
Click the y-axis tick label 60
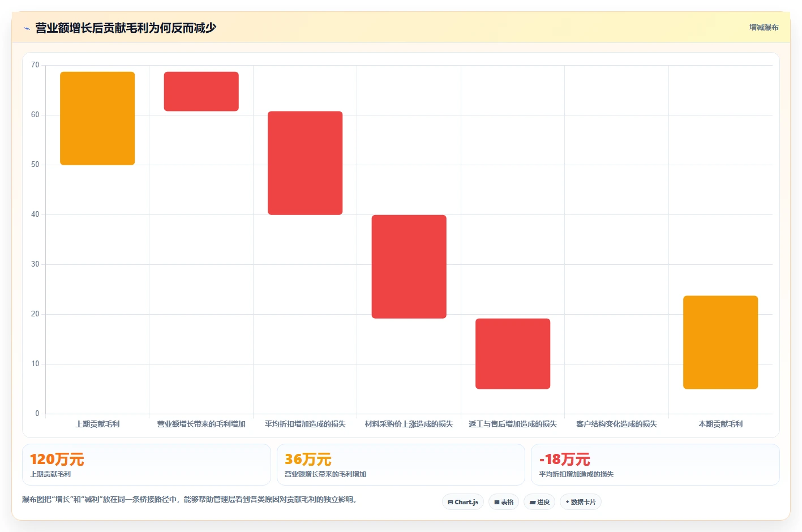[x=35, y=115]
